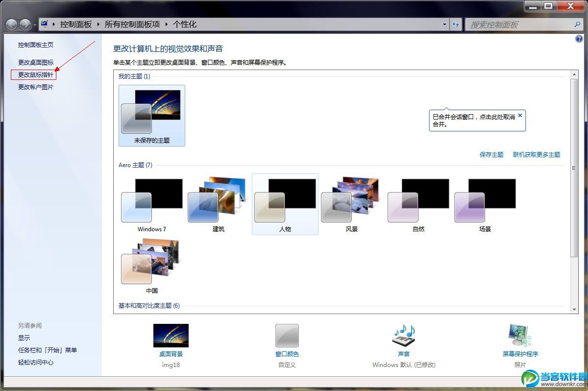This screenshot has height=391, width=588.
Task: Click 保存主题 link
Action: coord(491,155)
